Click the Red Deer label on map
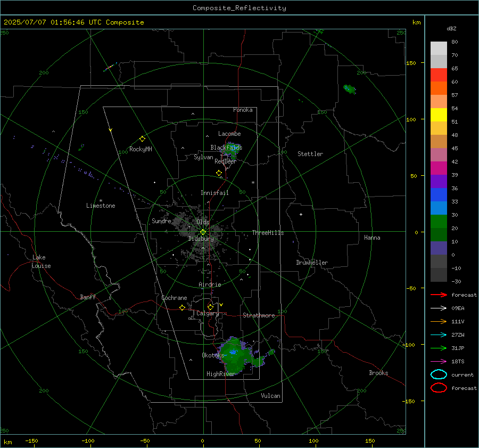Screen dimensions: 479x448 click(226, 161)
